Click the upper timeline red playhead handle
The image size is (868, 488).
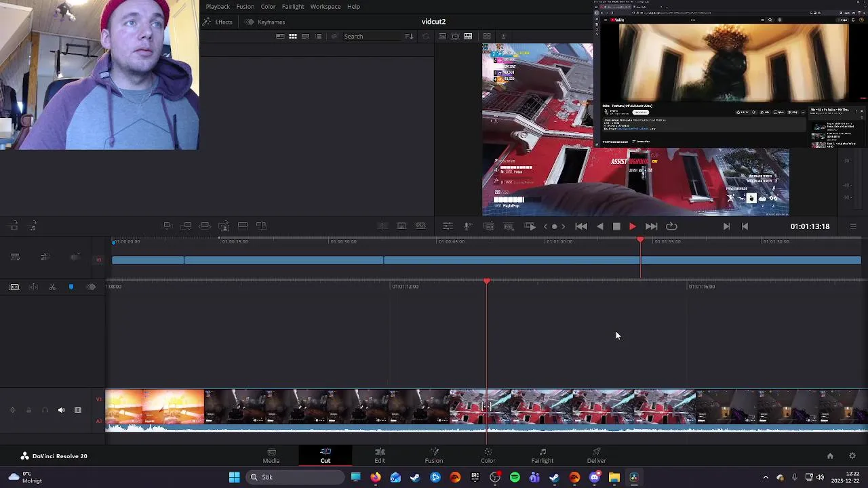click(640, 239)
